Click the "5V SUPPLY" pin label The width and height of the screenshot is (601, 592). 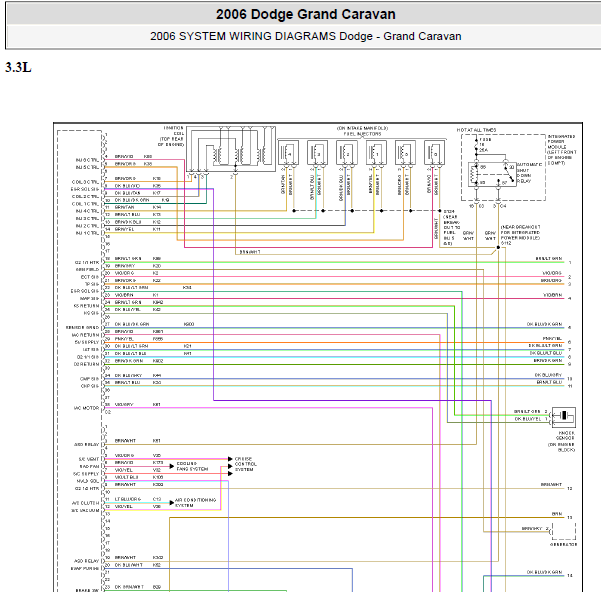coord(87,342)
